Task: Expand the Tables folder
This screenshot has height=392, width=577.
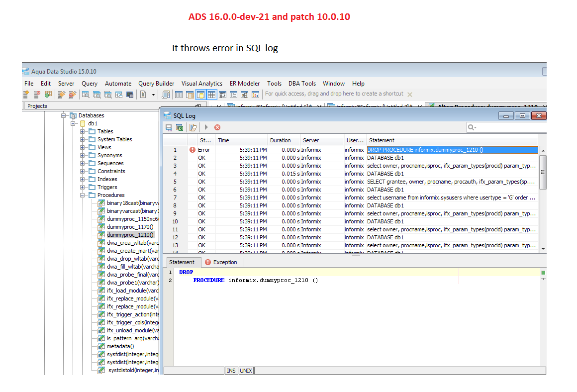Action: pyautogui.click(x=83, y=131)
